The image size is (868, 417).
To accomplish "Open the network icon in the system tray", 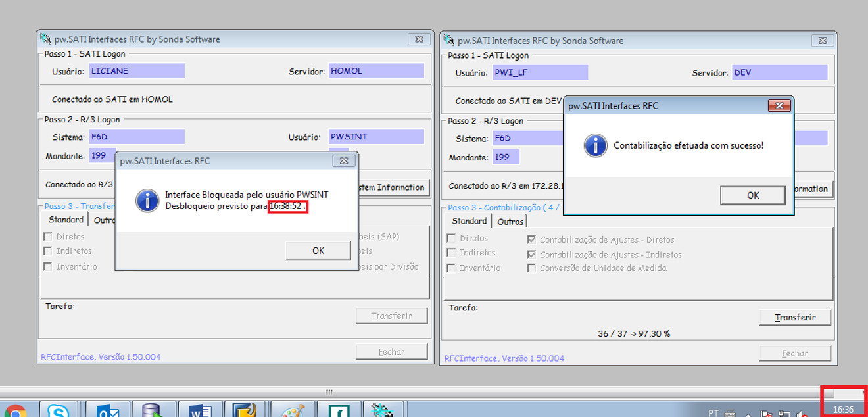I will [784, 414].
